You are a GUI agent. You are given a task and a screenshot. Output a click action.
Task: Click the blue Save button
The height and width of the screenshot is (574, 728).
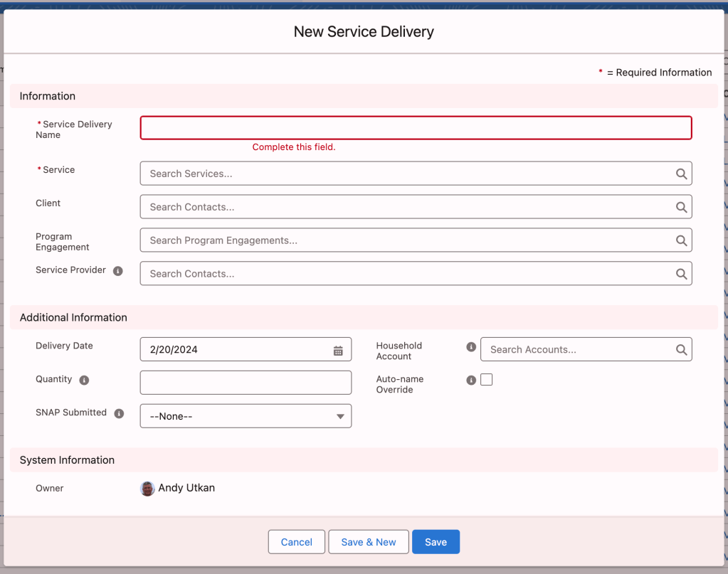tap(436, 541)
